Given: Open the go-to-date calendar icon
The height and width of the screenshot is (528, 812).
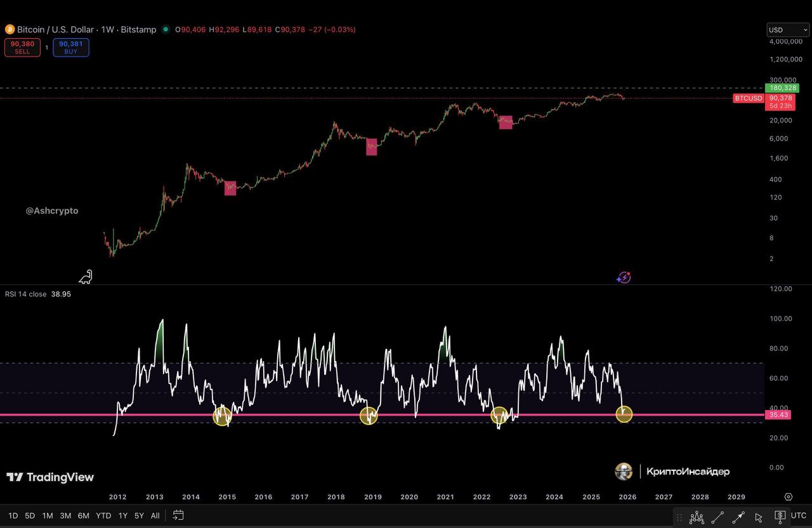Looking at the screenshot, I should tap(178, 515).
